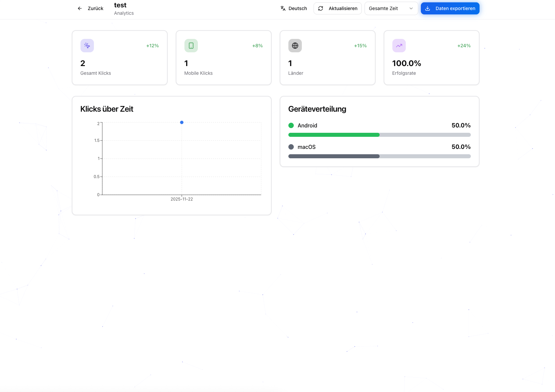This screenshot has width=555, height=392.
Task: Click the trending-up icon on Erfolgsrate card
Action: coord(399,46)
